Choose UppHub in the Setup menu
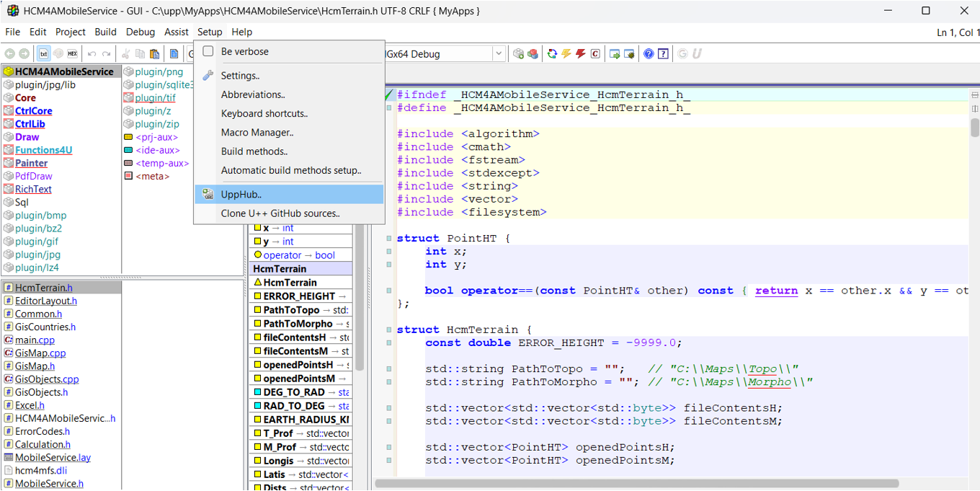Viewport: 980px width, 491px height. (241, 195)
